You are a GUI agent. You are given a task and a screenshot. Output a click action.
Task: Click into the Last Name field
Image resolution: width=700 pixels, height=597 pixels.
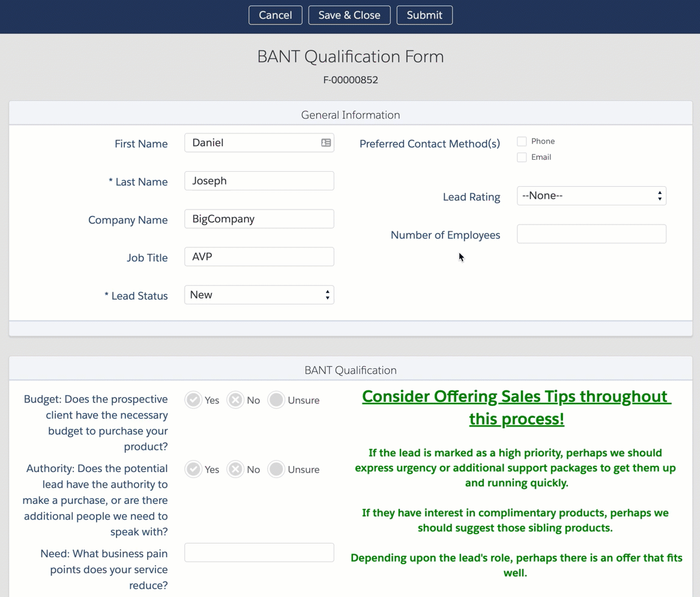click(x=259, y=181)
